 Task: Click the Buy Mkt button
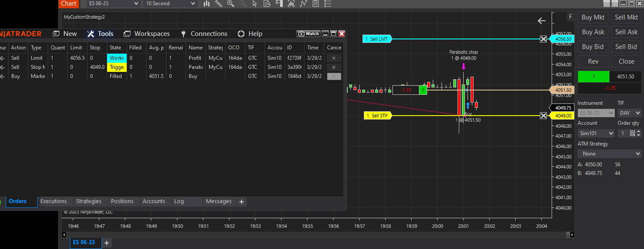[x=593, y=17]
